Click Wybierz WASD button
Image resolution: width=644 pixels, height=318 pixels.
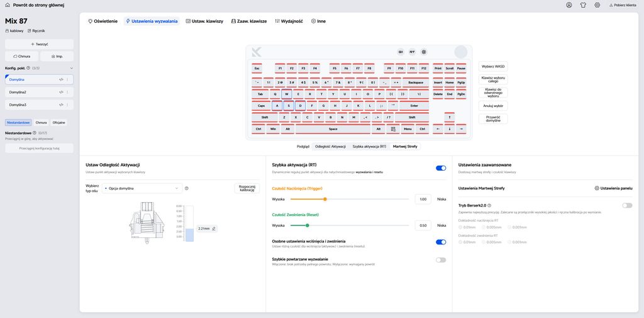click(x=493, y=66)
